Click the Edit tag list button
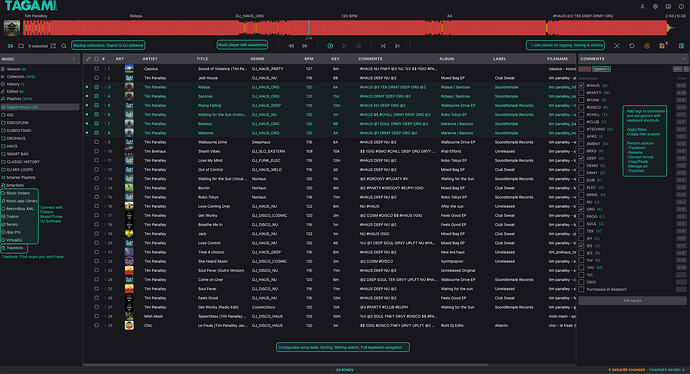 [x=632, y=301]
